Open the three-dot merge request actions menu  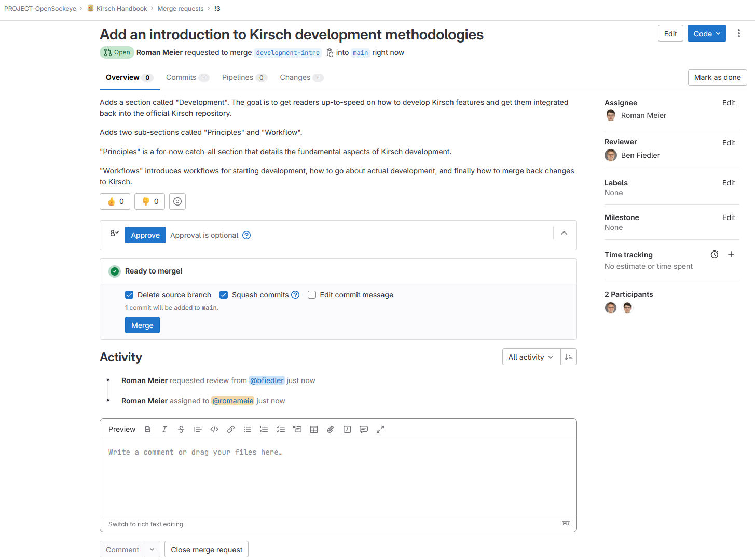tap(739, 34)
